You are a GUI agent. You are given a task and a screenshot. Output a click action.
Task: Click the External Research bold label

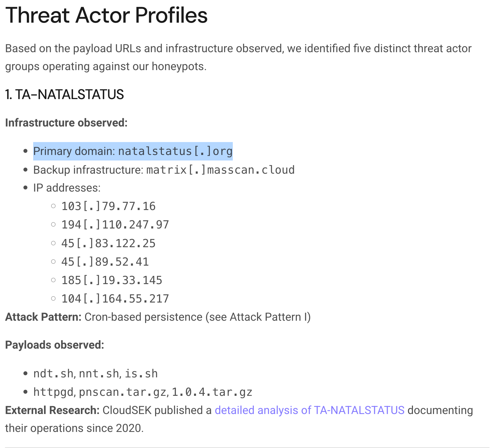52,410
